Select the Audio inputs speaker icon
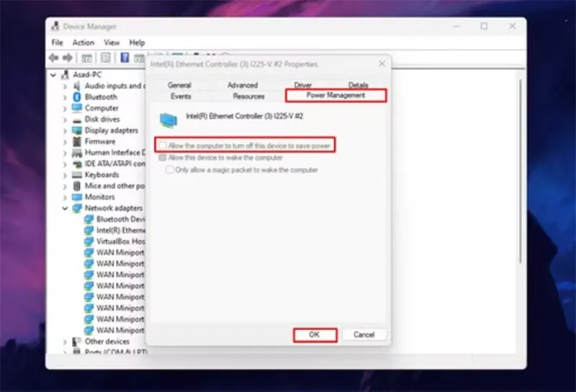 click(x=77, y=86)
